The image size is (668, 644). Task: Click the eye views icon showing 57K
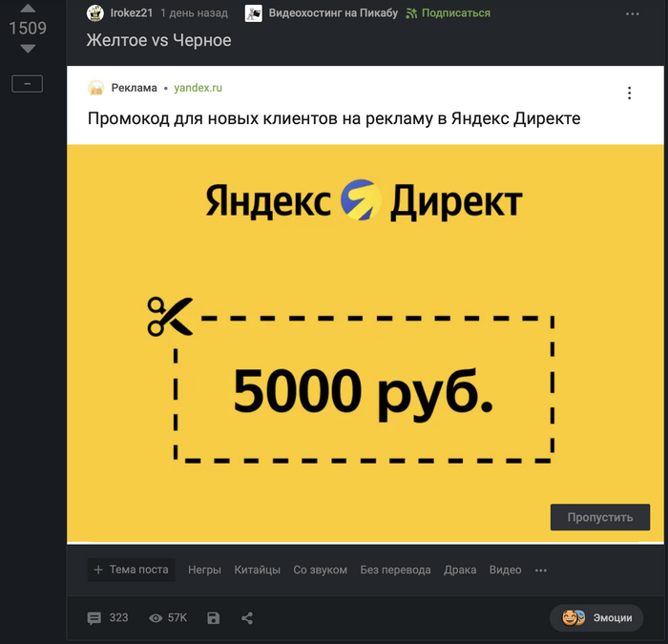pos(156,618)
